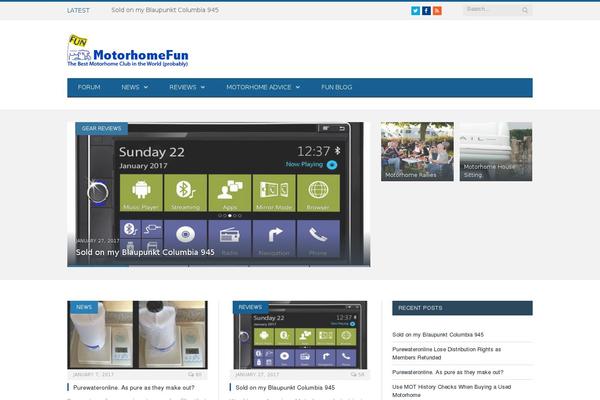The image size is (600, 400).
Task: Open recent post 'Purewateronline. As pure as they make out?'
Action: click(448, 372)
